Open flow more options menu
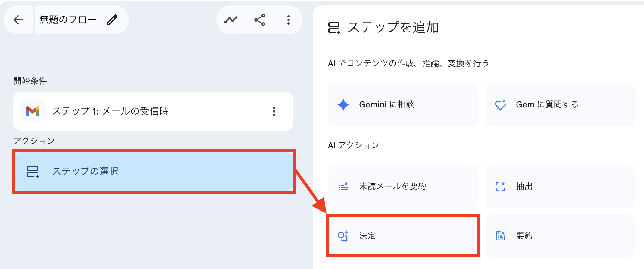Image resolution: width=644 pixels, height=269 pixels. [x=289, y=20]
